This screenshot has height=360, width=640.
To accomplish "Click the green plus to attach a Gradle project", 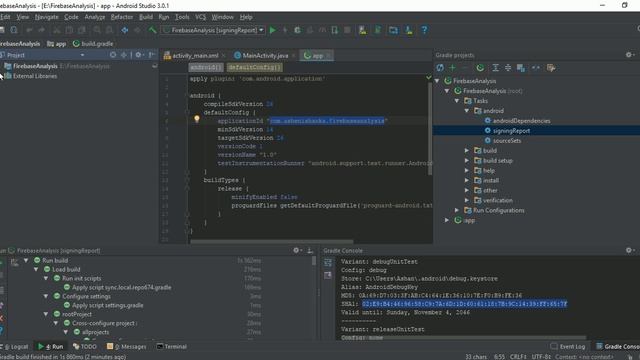I will tap(452, 68).
